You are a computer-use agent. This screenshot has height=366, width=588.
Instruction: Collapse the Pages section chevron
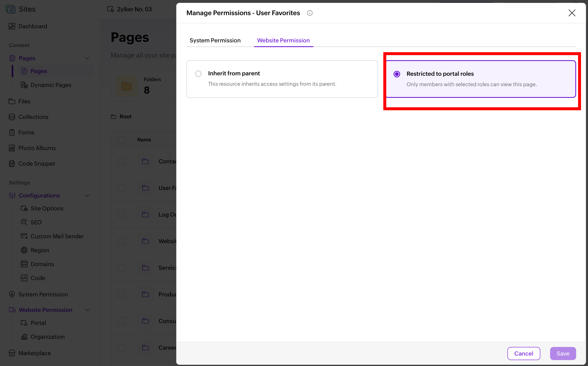(87, 58)
